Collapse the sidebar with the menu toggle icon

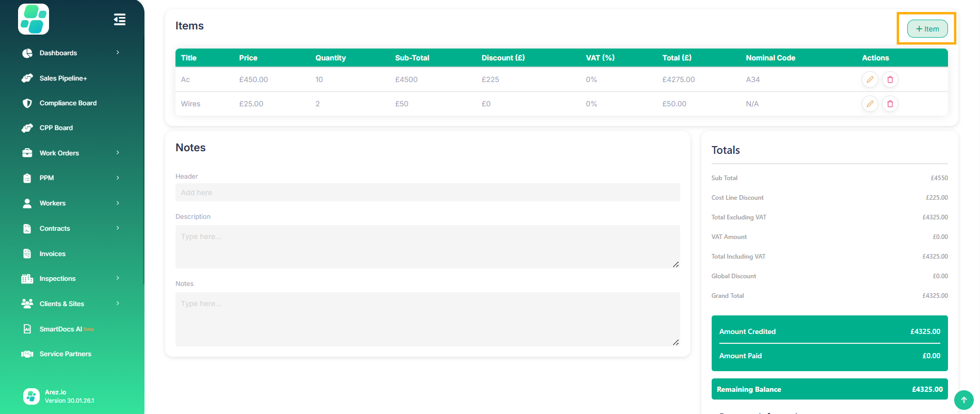pos(119,20)
